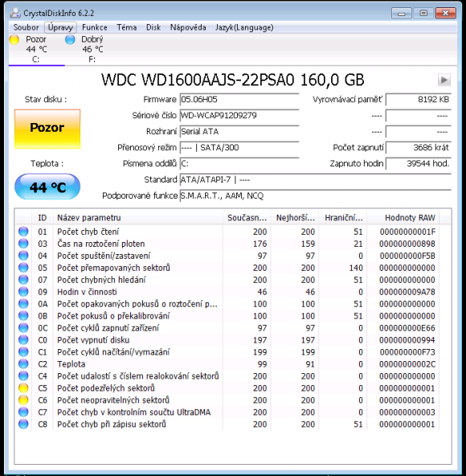466x476 pixels.
Task: Click the Hodnoty RAW column header
Action: point(403,217)
